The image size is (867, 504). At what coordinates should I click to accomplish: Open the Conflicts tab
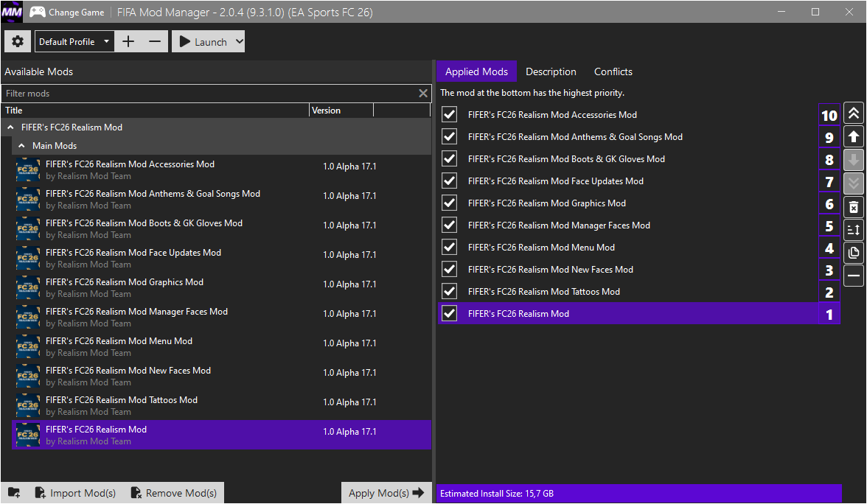pyautogui.click(x=613, y=71)
